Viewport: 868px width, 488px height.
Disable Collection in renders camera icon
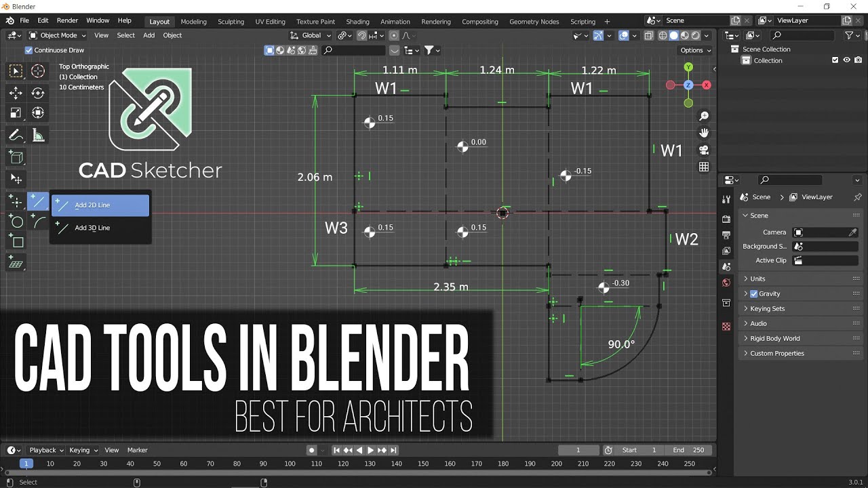click(858, 60)
